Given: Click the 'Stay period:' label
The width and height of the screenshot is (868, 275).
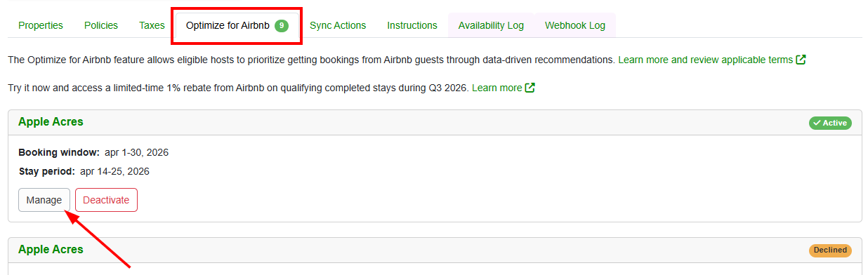Looking at the screenshot, I should pyautogui.click(x=47, y=171).
